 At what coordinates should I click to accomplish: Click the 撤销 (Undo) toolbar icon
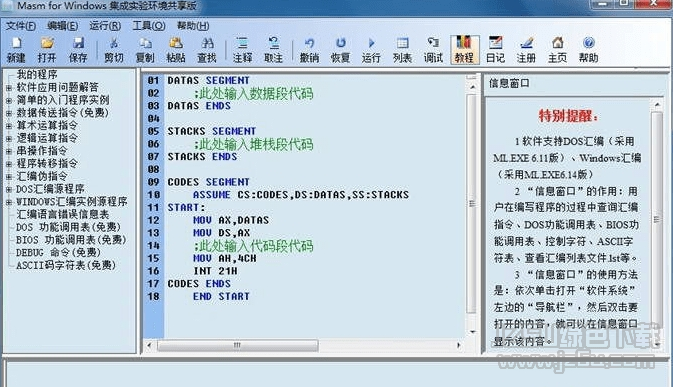[309, 43]
